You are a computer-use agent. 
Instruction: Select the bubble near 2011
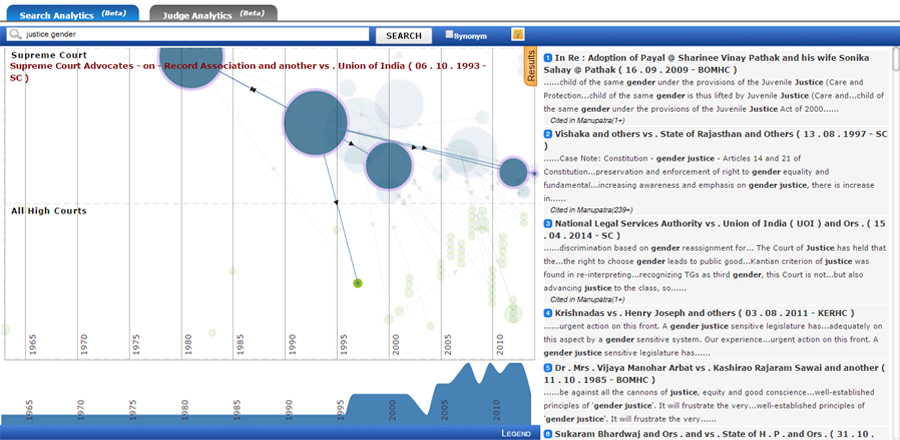513,172
